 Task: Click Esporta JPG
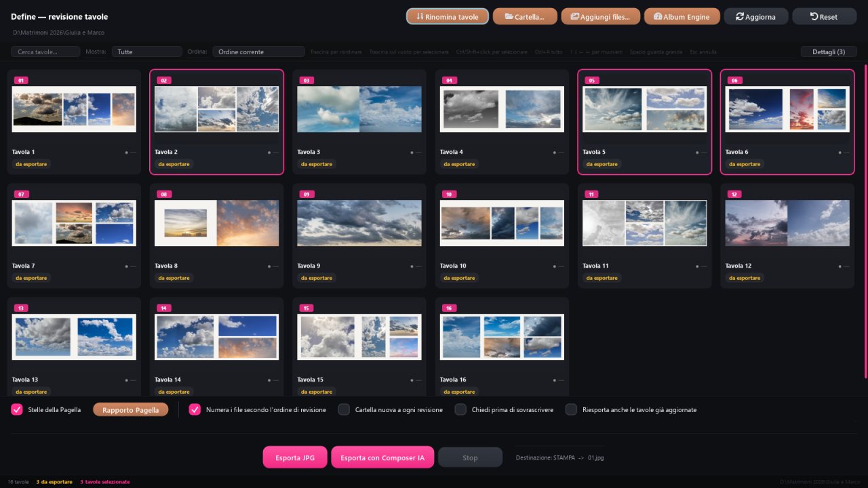(x=295, y=457)
